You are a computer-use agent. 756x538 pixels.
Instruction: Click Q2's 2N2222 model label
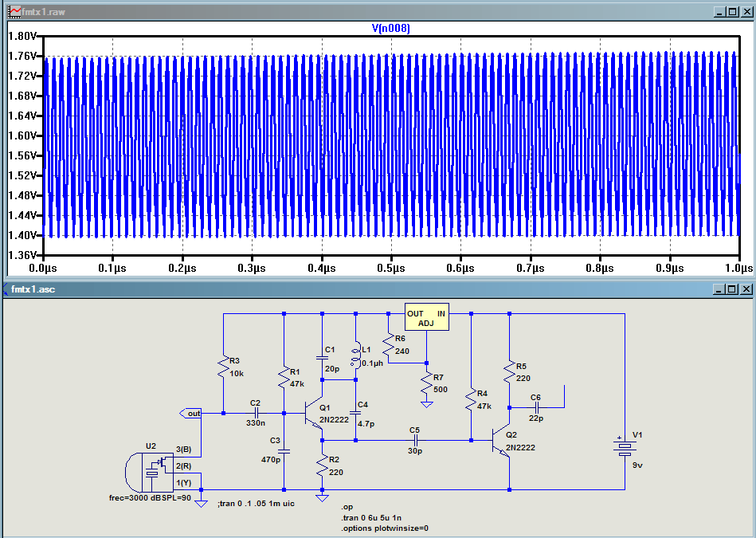click(520, 447)
